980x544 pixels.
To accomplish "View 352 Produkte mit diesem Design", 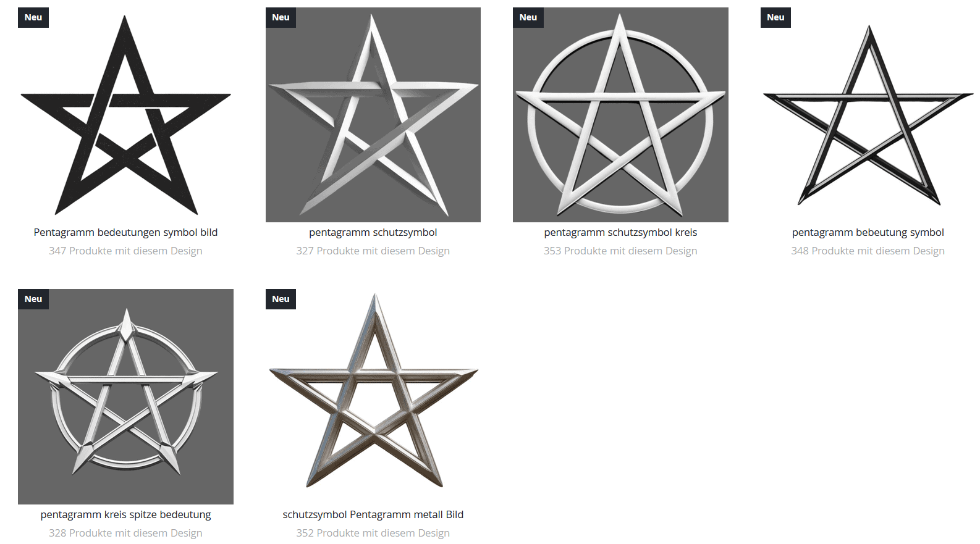I will coord(373,533).
